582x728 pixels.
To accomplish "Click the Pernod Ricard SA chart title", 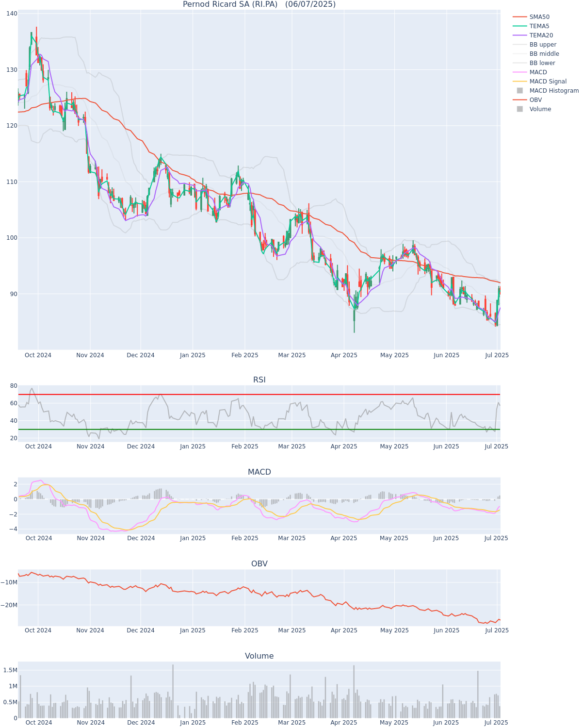I will pyautogui.click(x=259, y=4).
